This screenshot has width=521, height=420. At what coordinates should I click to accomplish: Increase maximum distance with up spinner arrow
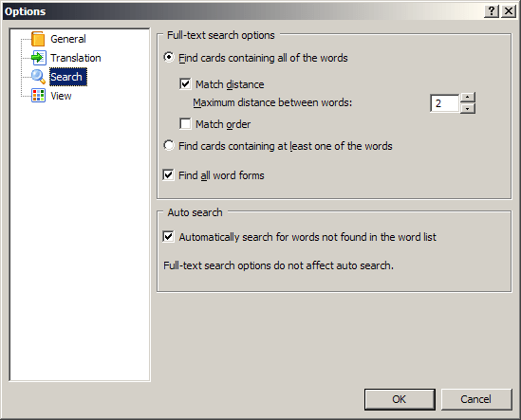click(x=468, y=98)
